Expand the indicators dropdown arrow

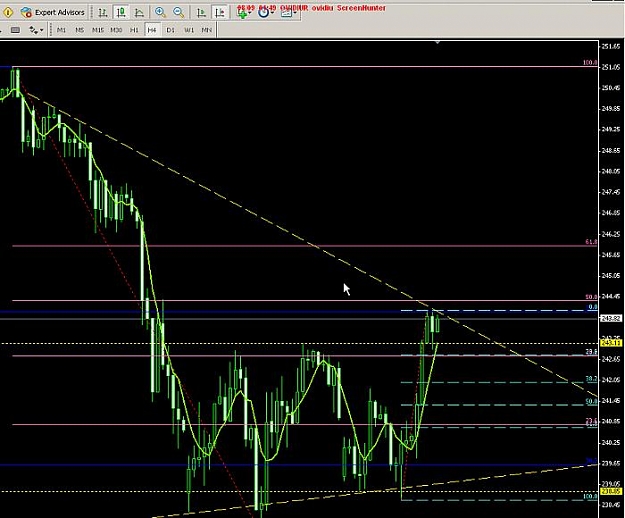pos(250,13)
